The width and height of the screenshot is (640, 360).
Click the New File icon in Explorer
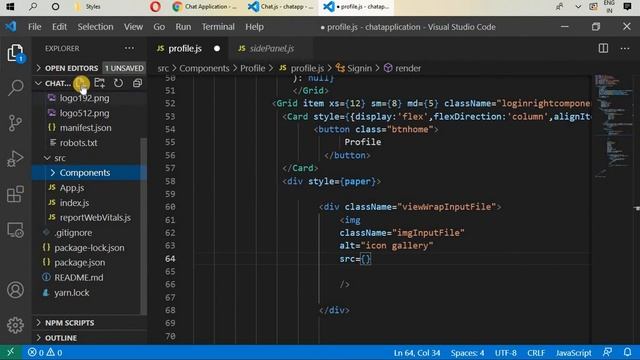pos(81,83)
